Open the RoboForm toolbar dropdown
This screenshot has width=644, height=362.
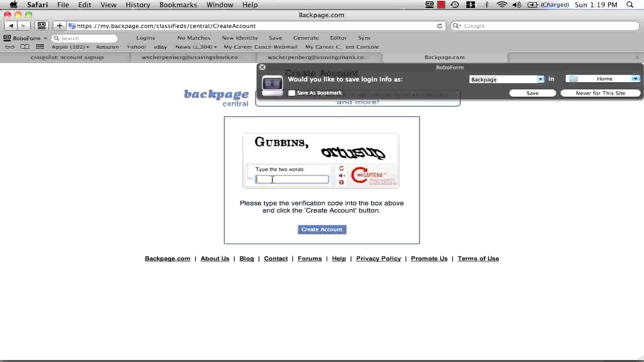pos(45,38)
